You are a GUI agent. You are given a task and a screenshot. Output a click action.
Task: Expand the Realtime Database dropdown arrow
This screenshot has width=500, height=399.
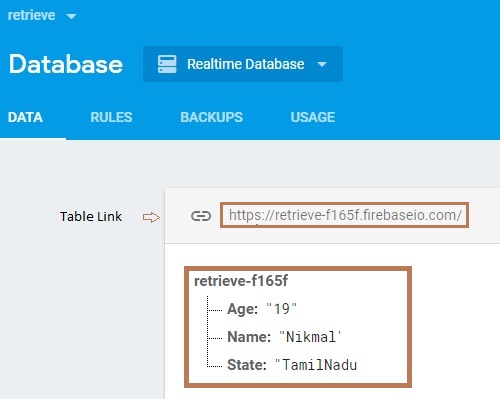click(x=322, y=64)
